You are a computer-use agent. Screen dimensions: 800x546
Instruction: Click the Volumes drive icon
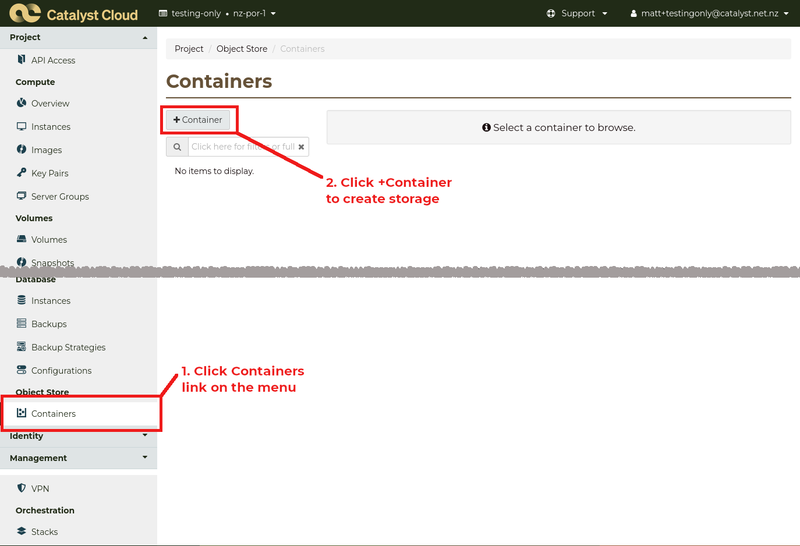click(21, 239)
